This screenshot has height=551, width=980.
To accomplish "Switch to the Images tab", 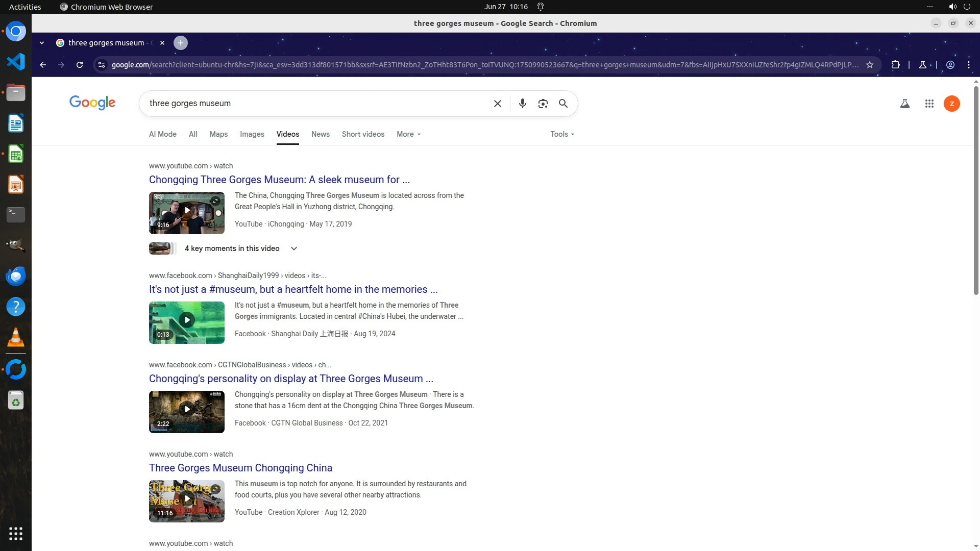I will 252,134.
